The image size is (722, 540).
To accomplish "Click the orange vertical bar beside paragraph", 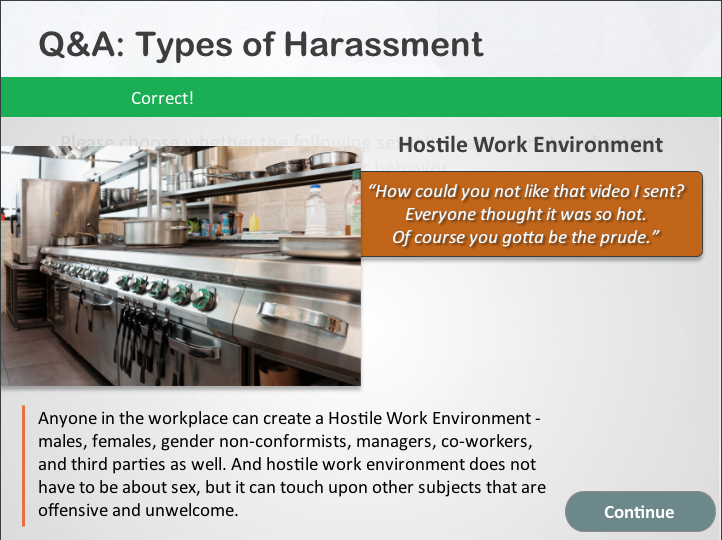I will [23, 465].
